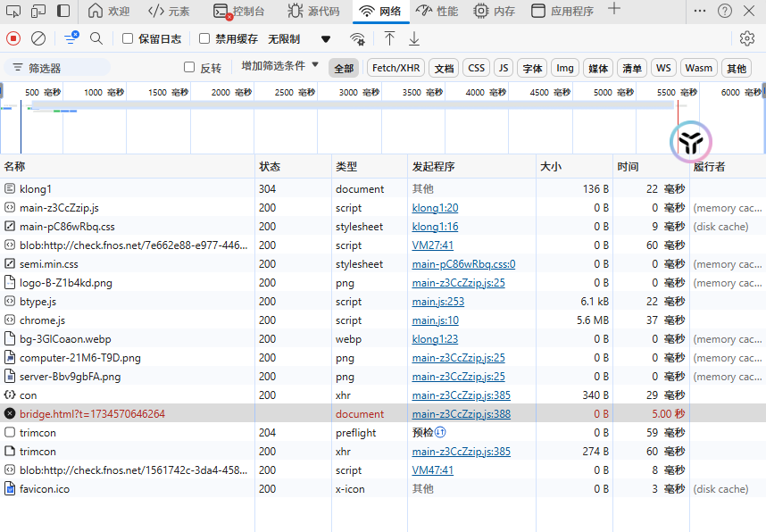766x532 pixels.
Task: Switch to the 元素 tab
Action: coord(169,11)
